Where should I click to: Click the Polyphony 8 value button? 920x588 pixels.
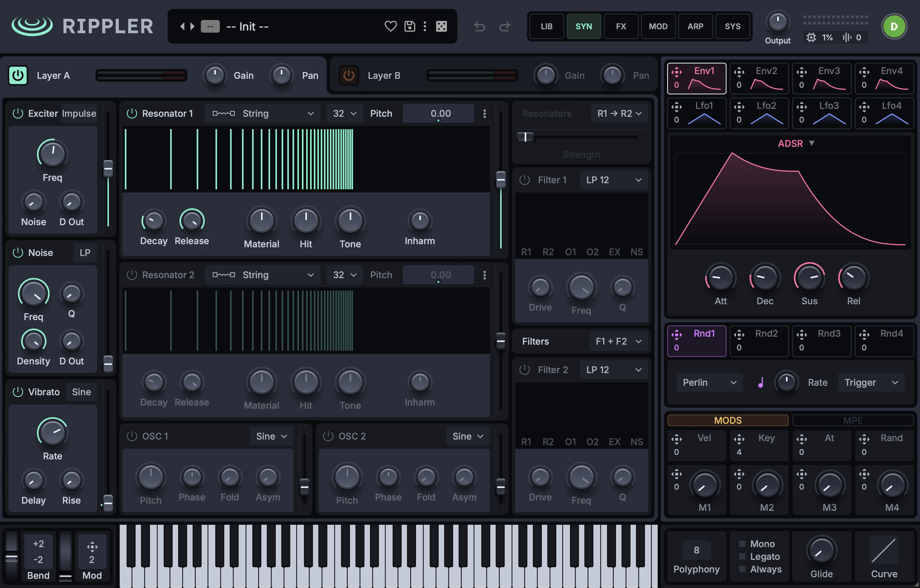[x=696, y=550]
